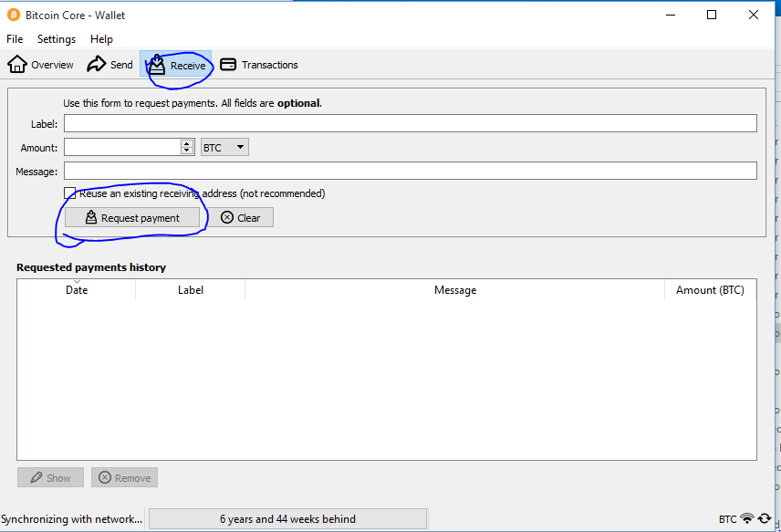Click the Amount spinner arrows
The image size is (781, 532).
pyautogui.click(x=187, y=147)
